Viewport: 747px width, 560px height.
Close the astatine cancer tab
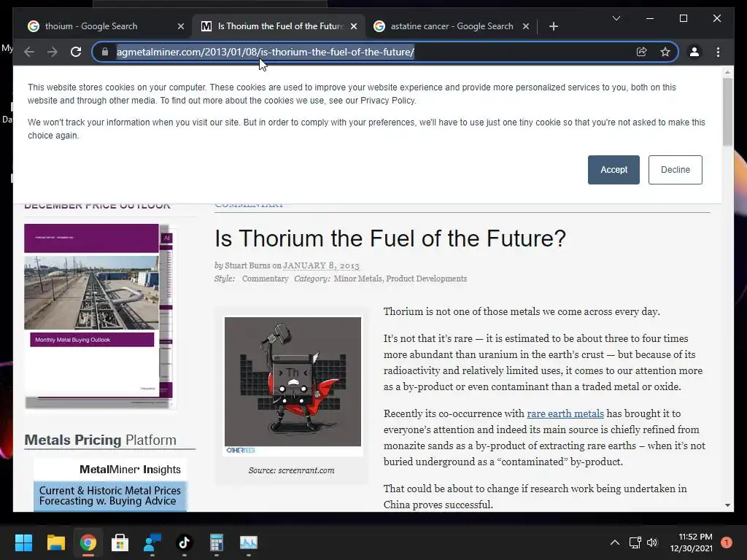coord(525,26)
